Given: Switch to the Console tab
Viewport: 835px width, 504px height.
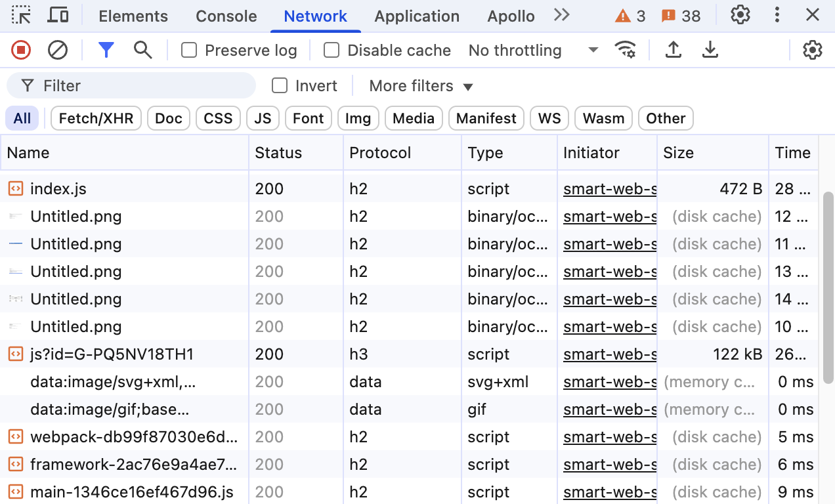Looking at the screenshot, I should tap(226, 16).
